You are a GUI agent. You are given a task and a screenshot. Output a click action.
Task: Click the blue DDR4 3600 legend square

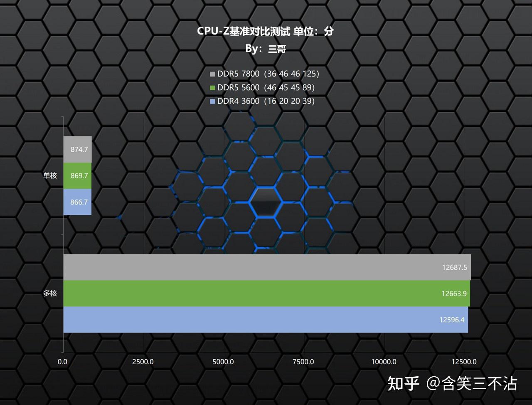pyautogui.click(x=212, y=101)
